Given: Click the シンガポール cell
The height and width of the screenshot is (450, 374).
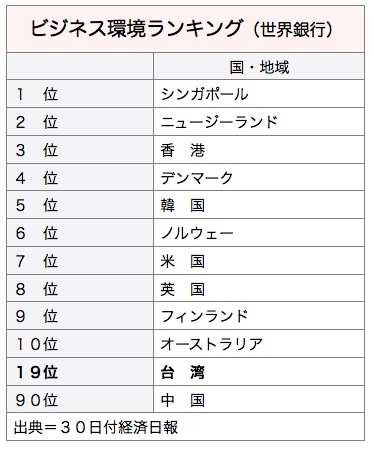Looking at the screenshot, I should 259,94.
